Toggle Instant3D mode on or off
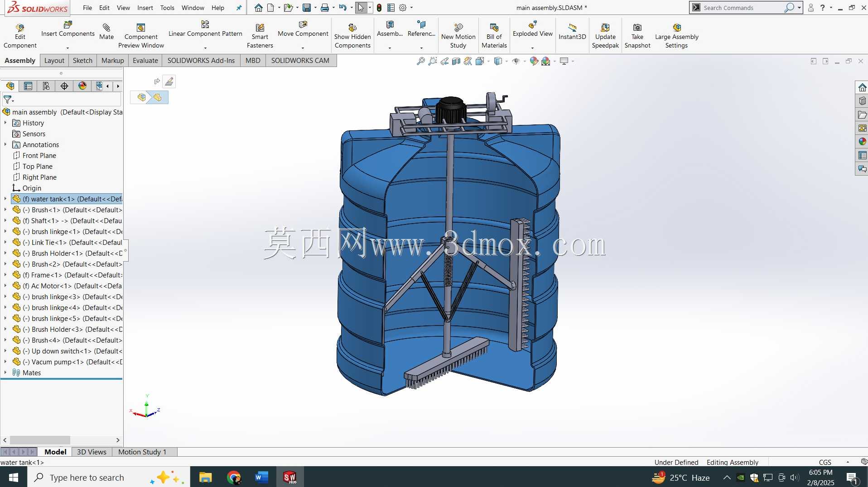 (572, 32)
